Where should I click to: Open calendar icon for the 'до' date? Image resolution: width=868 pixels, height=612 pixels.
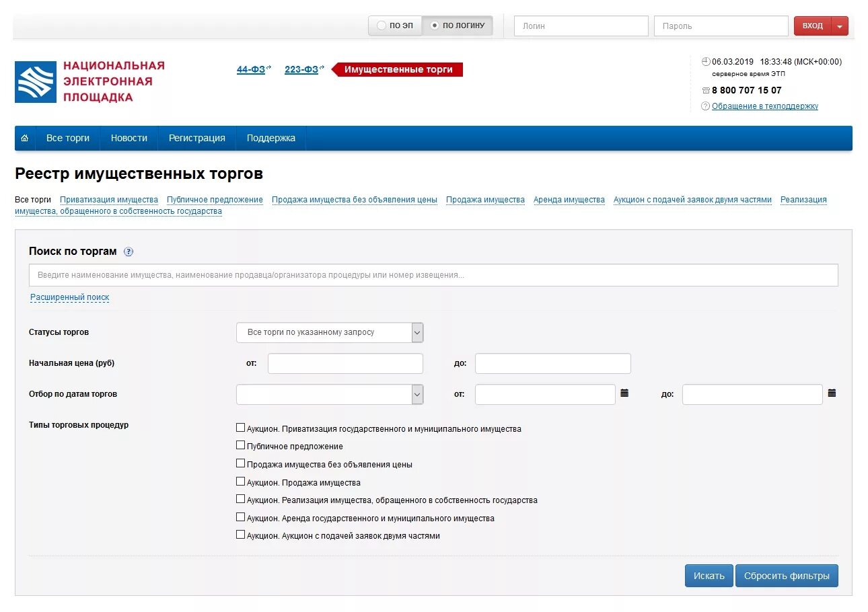(832, 393)
